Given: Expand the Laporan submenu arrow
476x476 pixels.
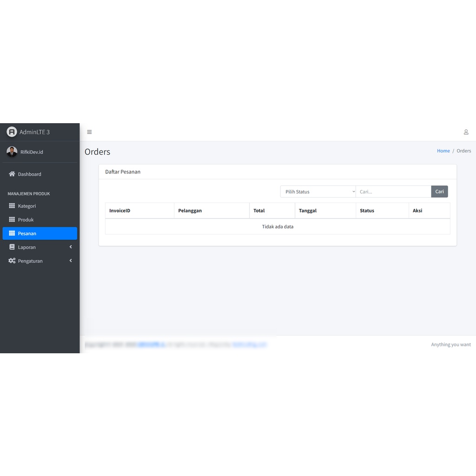Looking at the screenshot, I should [x=71, y=247].
